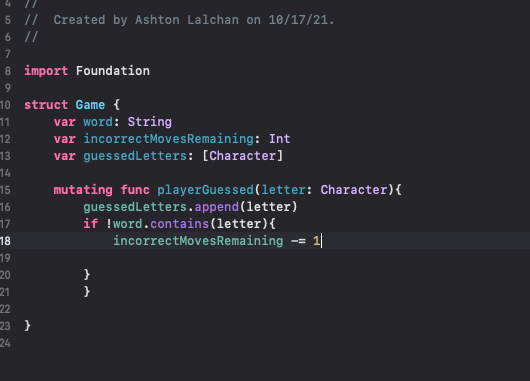Select the struct name Game

(x=90, y=105)
